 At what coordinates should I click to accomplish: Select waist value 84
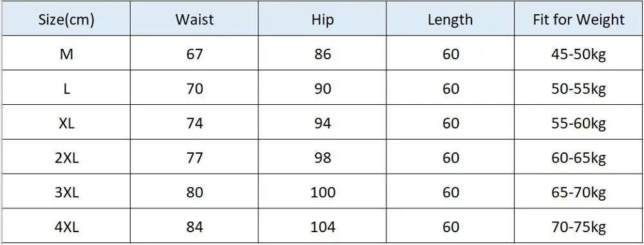pos(194,226)
